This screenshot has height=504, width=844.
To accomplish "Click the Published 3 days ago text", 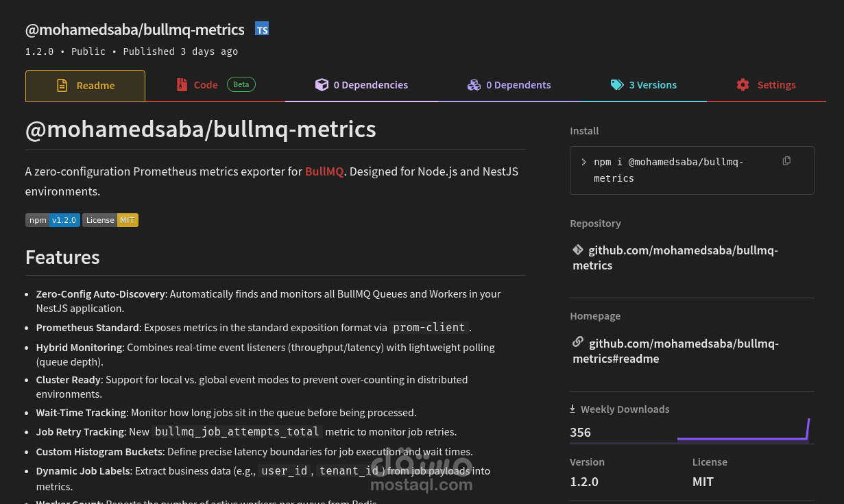I will click(x=181, y=51).
